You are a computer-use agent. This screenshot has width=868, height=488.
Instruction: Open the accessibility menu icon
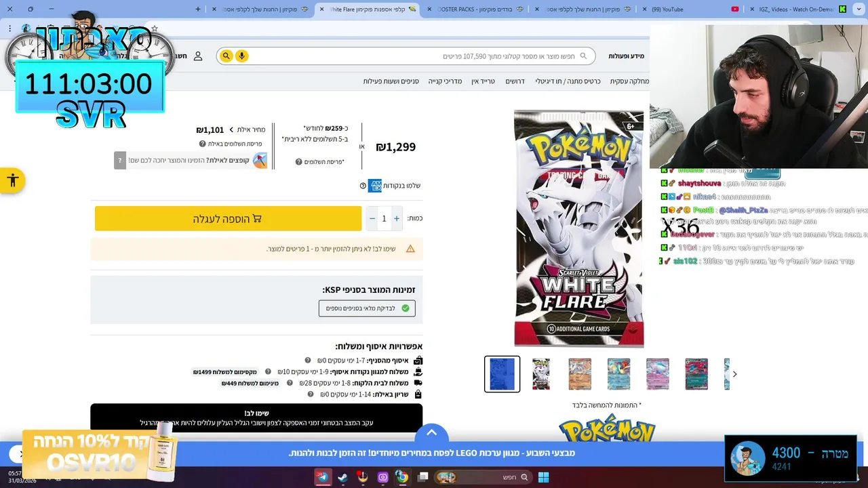tap(12, 180)
